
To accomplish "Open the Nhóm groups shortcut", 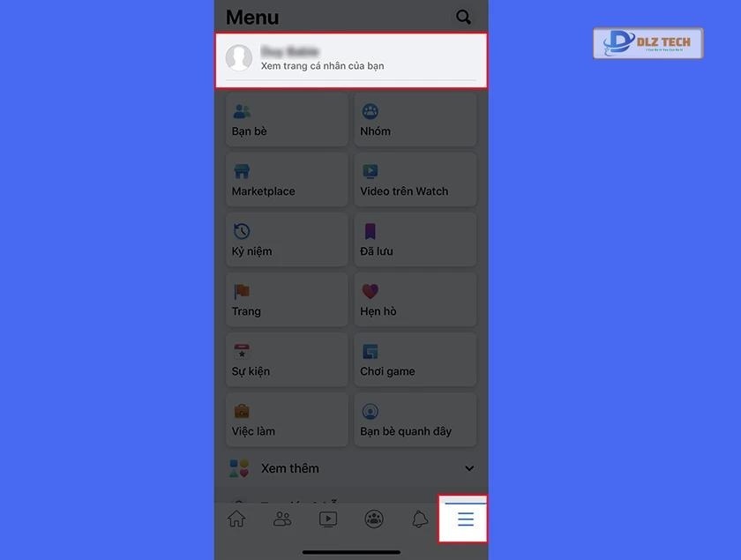I will tap(415, 121).
